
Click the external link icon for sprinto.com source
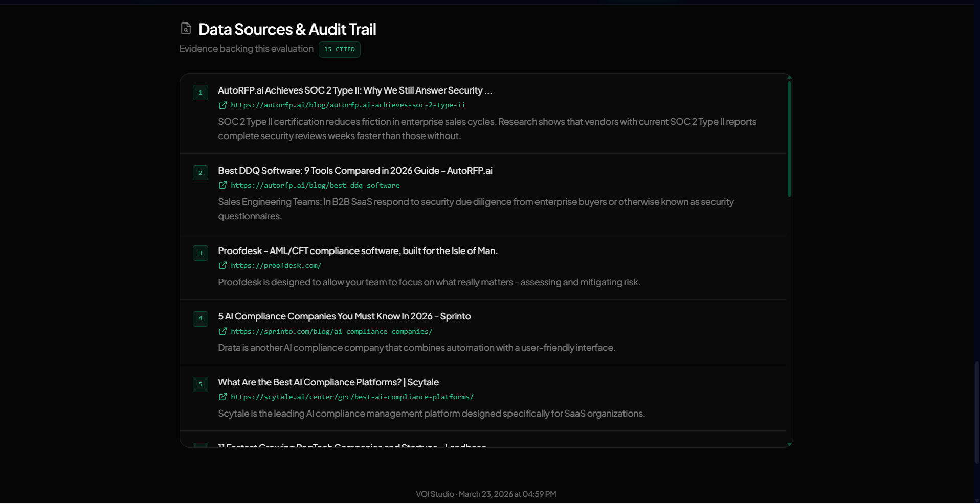[x=223, y=332]
